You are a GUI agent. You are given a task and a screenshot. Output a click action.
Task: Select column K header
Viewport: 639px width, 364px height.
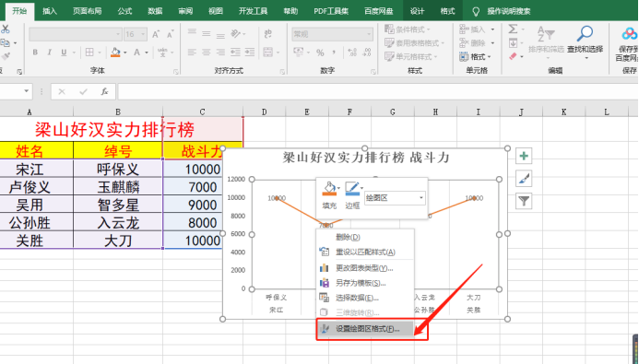tap(563, 112)
